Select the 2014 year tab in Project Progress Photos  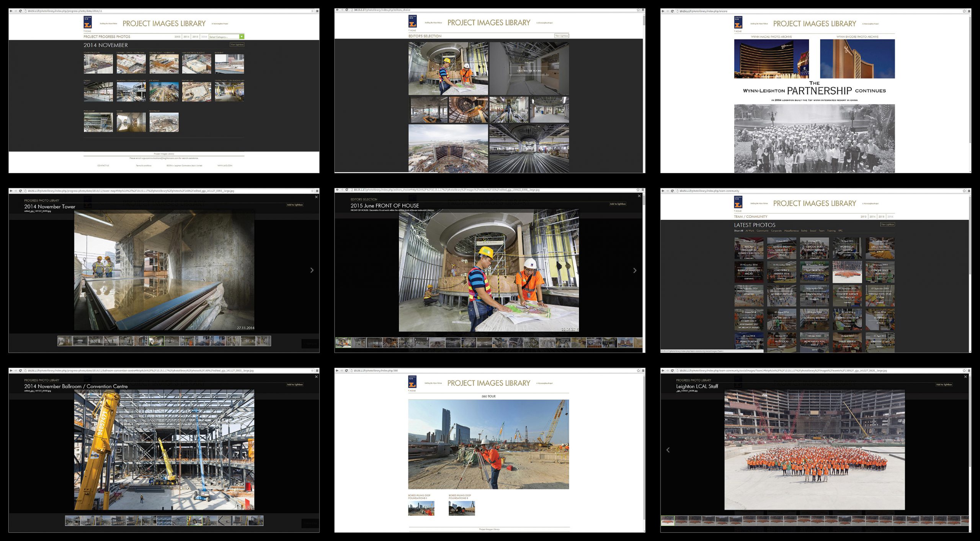click(186, 37)
